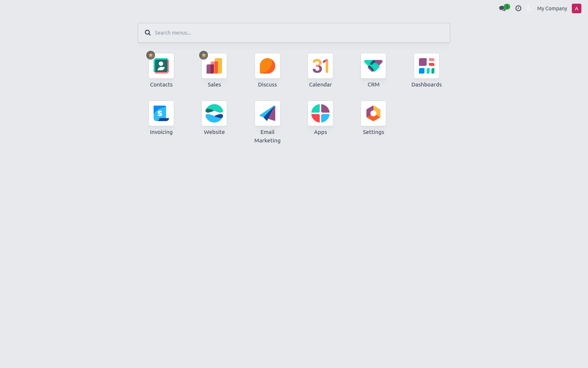Open the My Company switcher

(x=552, y=8)
